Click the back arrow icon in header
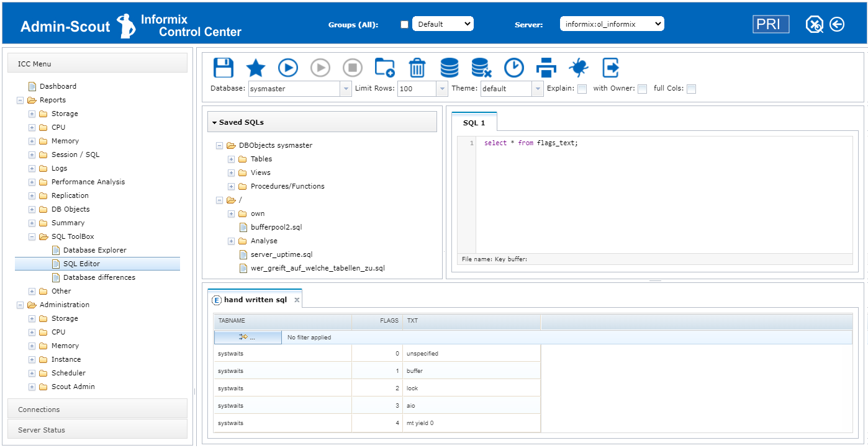 [x=837, y=24]
